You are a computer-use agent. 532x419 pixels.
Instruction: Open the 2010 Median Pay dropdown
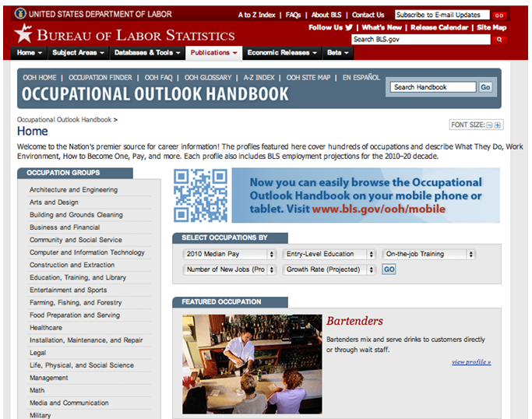[229, 254]
